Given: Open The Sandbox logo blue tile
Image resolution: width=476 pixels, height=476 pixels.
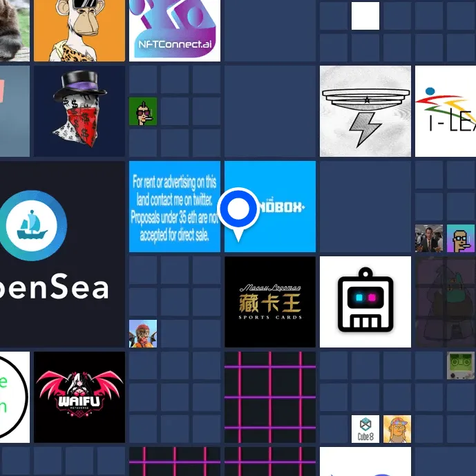Looking at the screenshot, I should (x=270, y=207).
